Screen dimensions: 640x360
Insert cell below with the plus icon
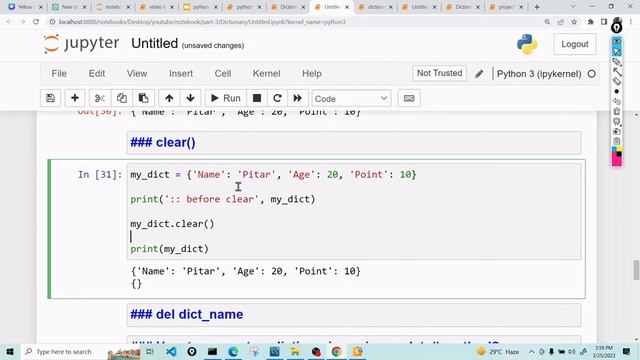pos(75,98)
